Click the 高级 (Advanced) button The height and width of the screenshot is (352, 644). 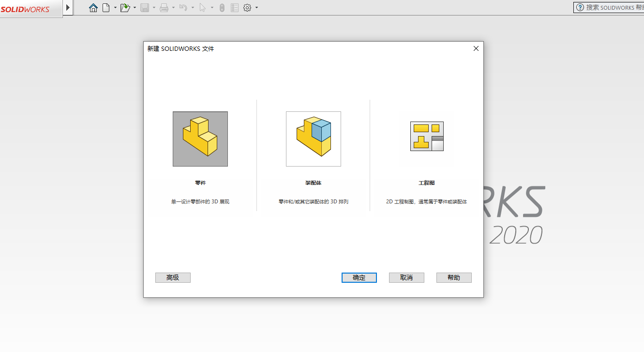(173, 277)
